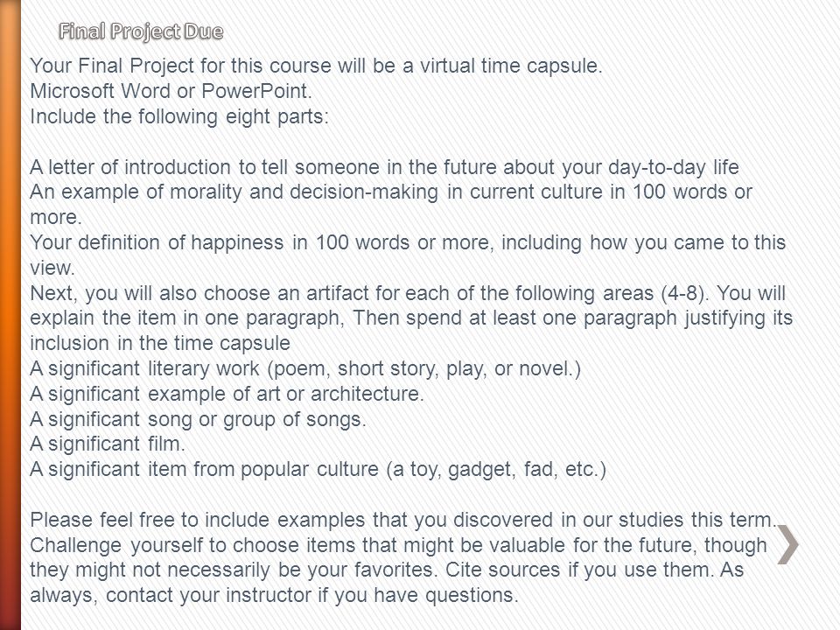
Task: Click the 'Final Project Due' slide title
Action: [x=141, y=31]
